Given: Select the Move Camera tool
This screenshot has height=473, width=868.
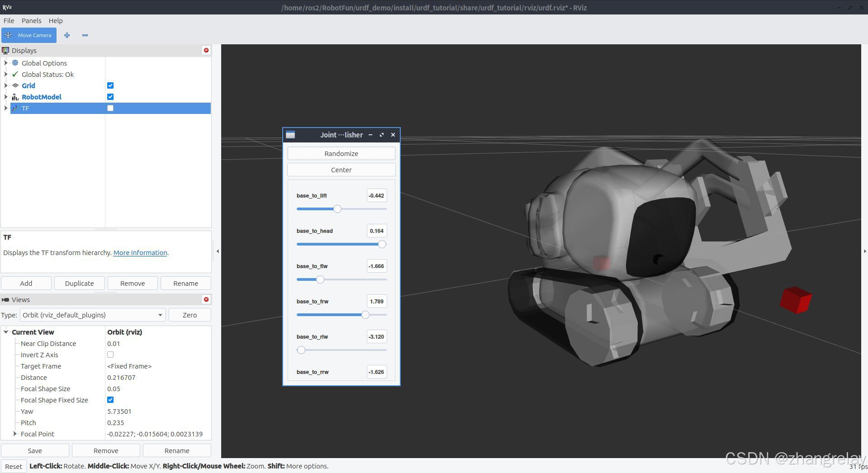Looking at the screenshot, I should (x=29, y=35).
